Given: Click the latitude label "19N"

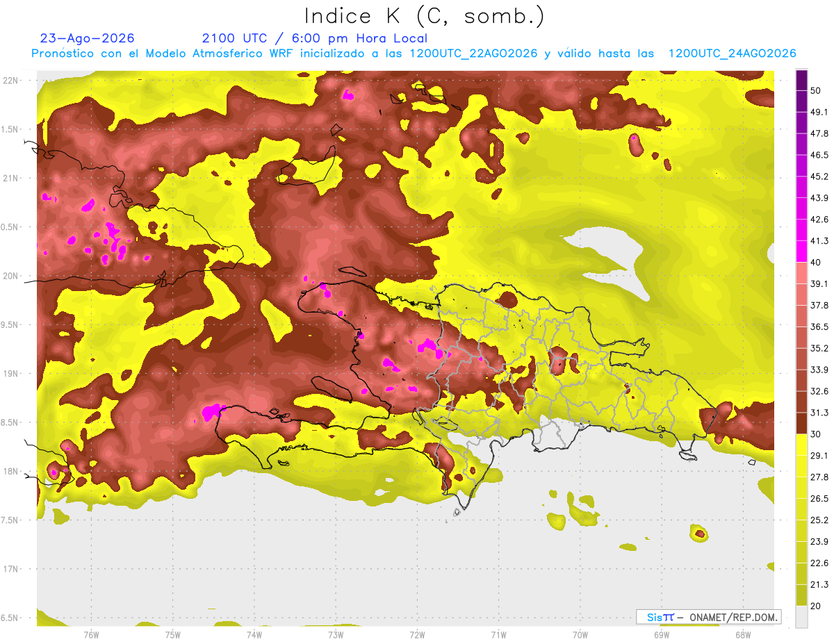Looking at the screenshot, I should [10, 374].
